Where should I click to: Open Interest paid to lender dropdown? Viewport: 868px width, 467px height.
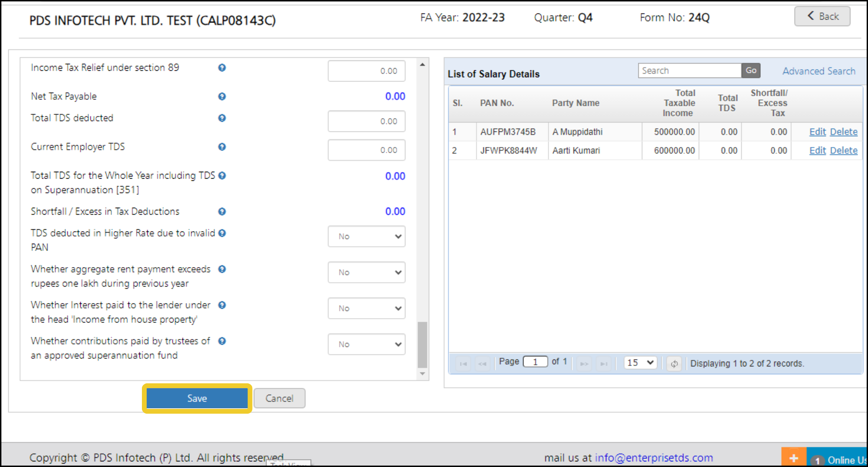367,308
